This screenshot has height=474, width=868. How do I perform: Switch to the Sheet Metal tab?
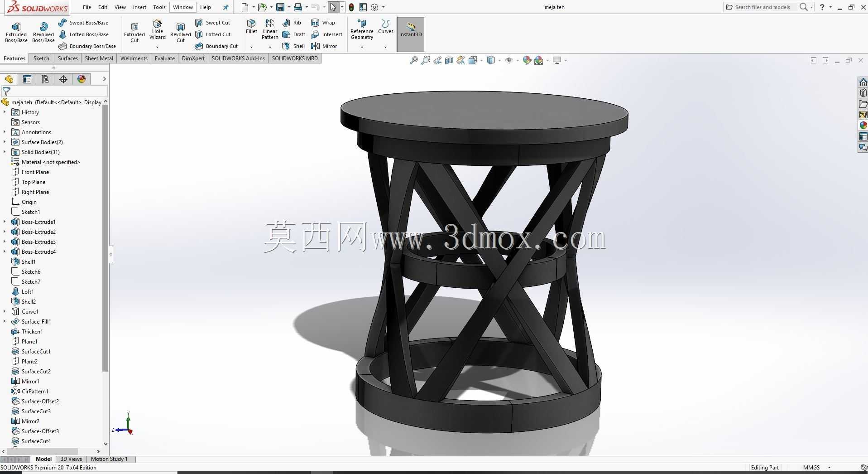point(99,58)
